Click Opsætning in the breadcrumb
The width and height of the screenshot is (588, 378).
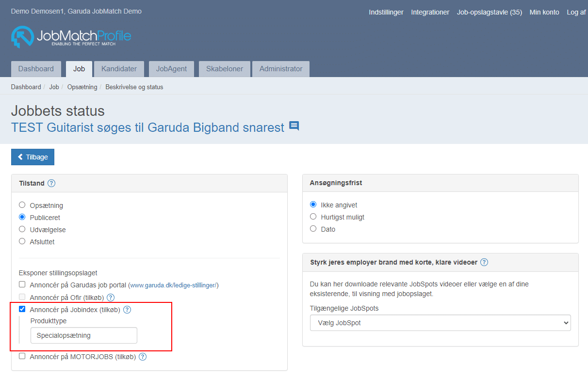82,87
